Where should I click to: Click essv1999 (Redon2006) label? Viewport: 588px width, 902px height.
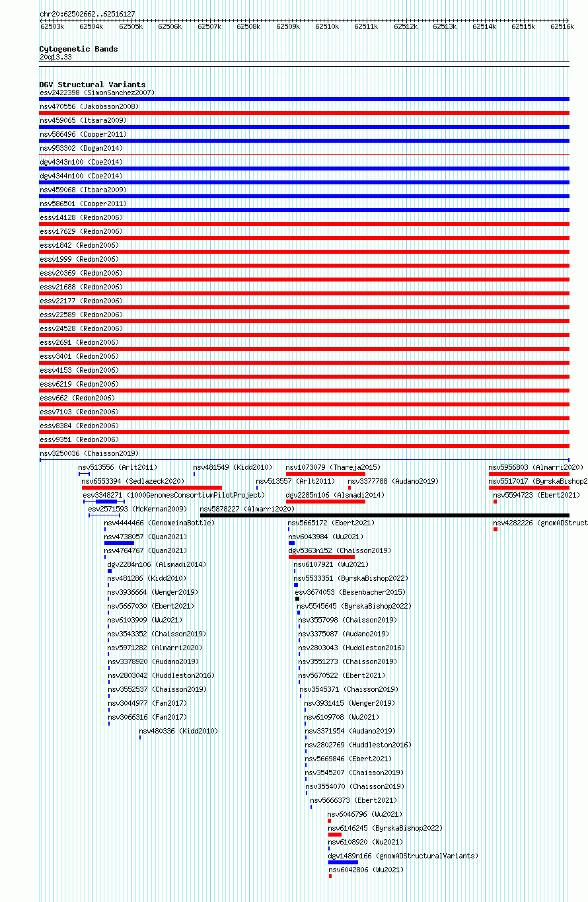click(79, 259)
